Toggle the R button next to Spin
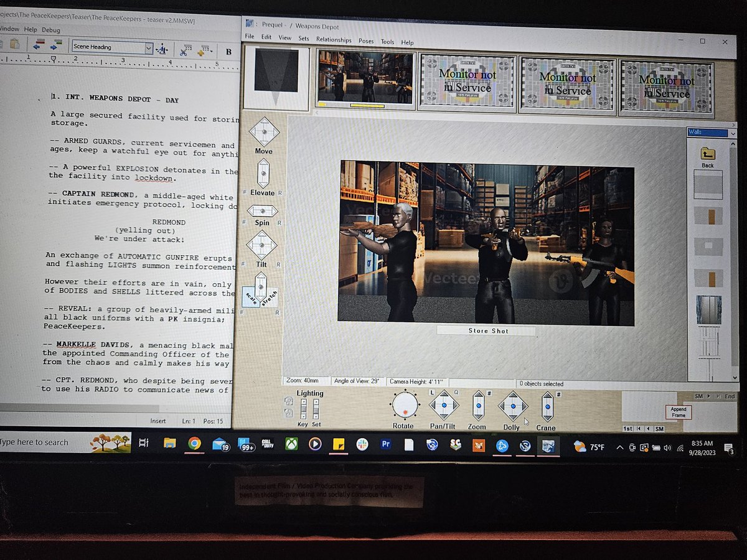This screenshot has width=747, height=560. (279, 222)
